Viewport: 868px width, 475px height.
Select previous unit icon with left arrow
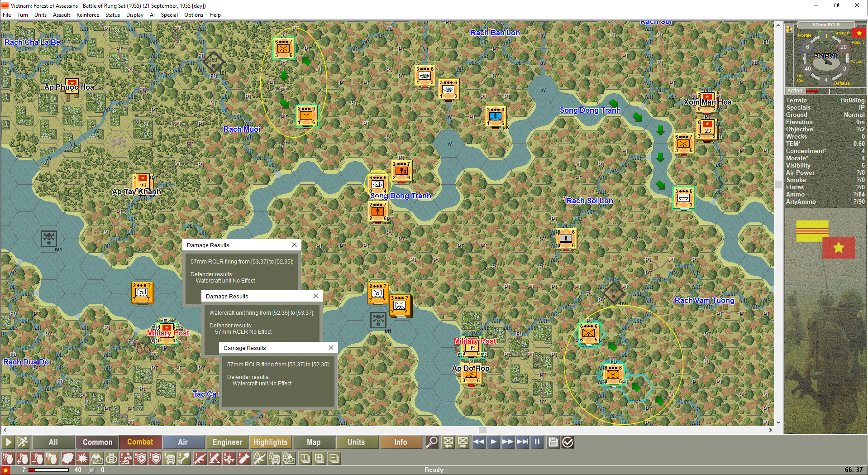(448, 442)
